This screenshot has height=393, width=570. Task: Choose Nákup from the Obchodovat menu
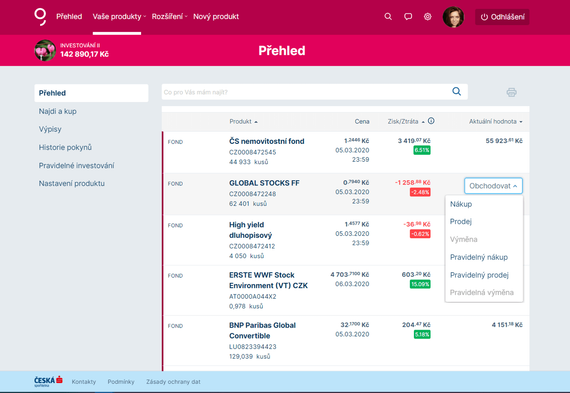point(461,204)
